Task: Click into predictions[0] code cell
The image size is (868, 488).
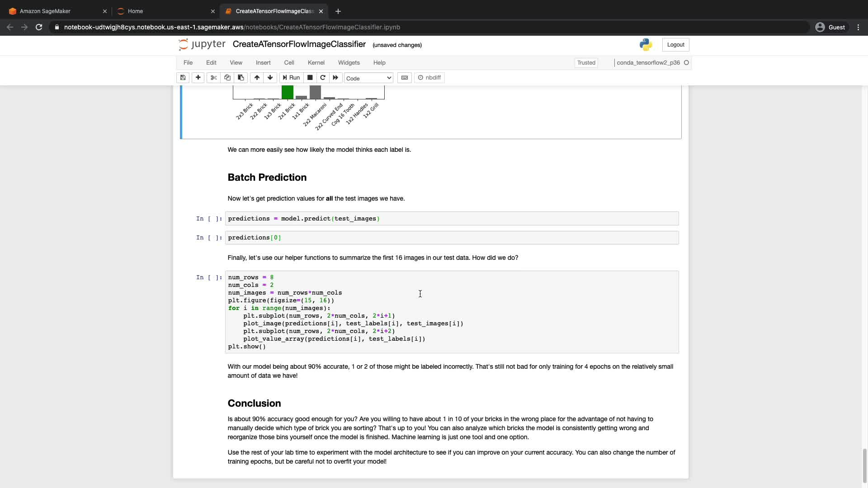Action: pos(452,238)
